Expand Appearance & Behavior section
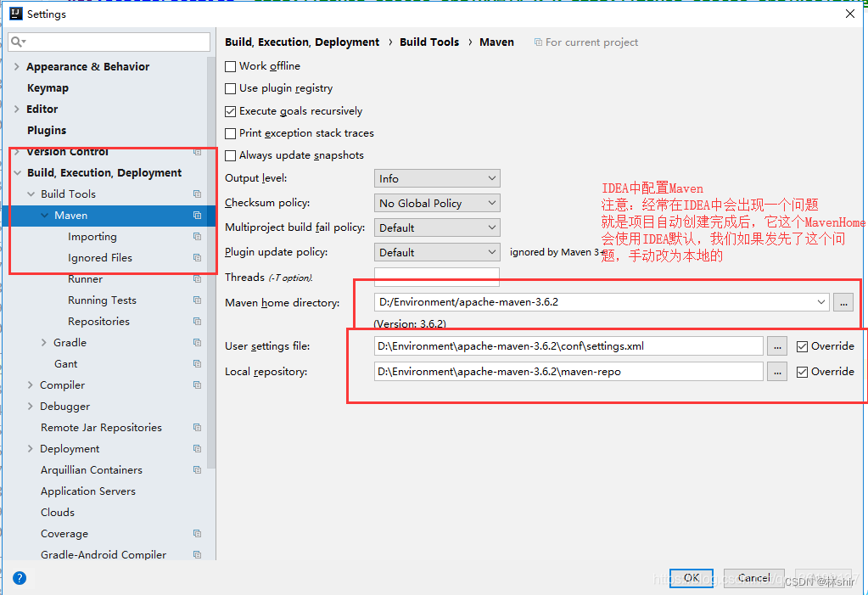The width and height of the screenshot is (868, 595). [x=17, y=66]
